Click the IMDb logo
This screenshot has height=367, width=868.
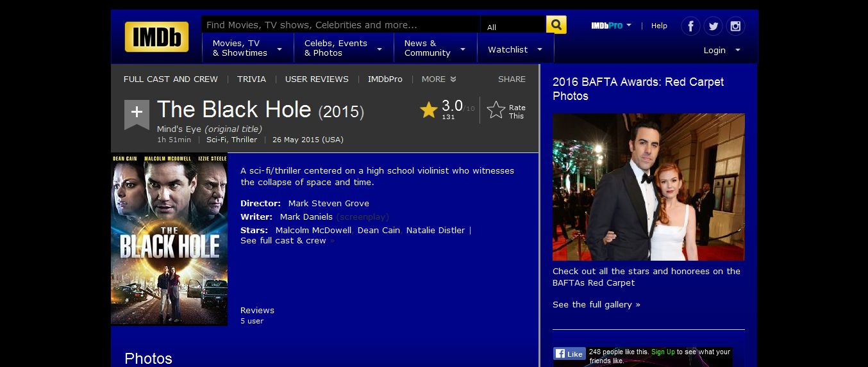156,37
